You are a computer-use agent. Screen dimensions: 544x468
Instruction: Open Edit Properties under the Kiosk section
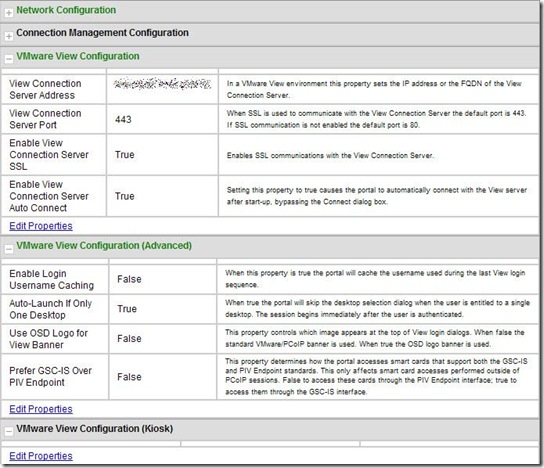pyautogui.click(x=41, y=456)
